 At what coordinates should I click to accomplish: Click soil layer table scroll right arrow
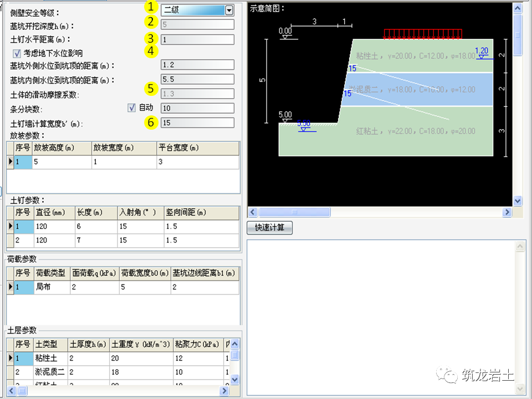click(x=224, y=391)
